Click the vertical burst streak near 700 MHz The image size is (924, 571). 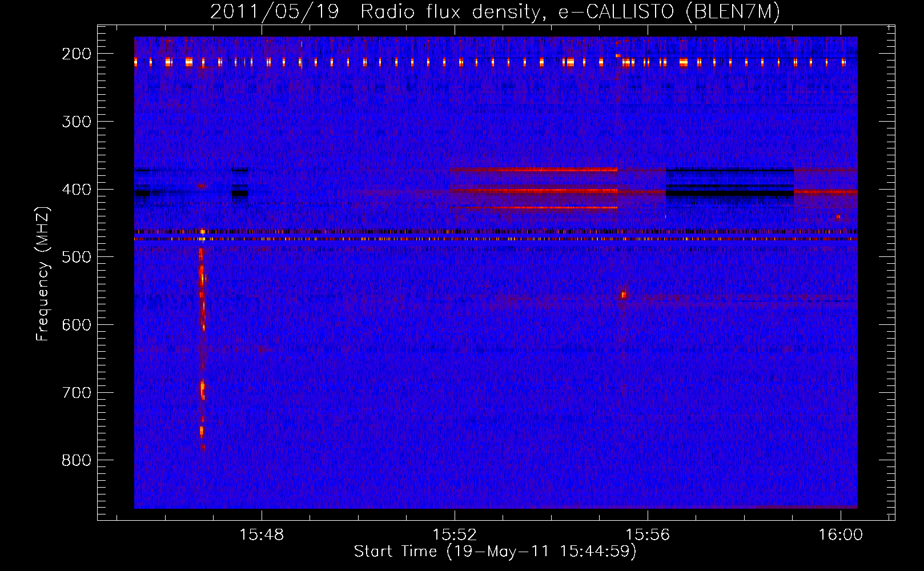pos(202,391)
